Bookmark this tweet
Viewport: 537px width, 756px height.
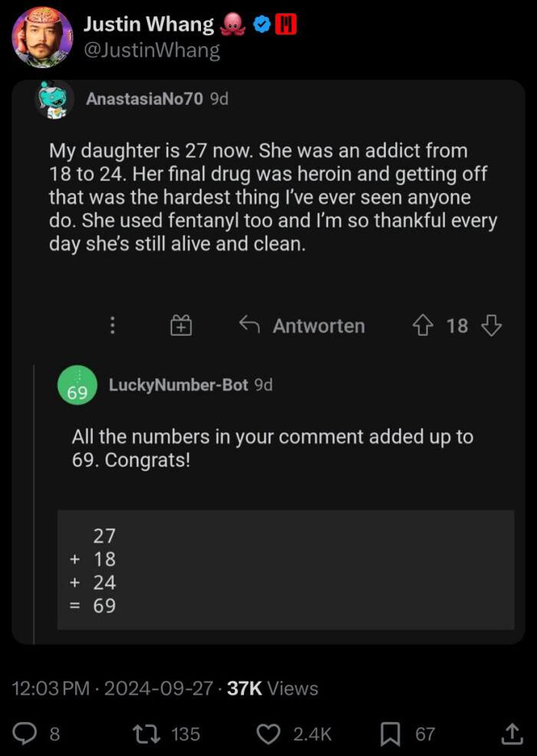point(390,735)
